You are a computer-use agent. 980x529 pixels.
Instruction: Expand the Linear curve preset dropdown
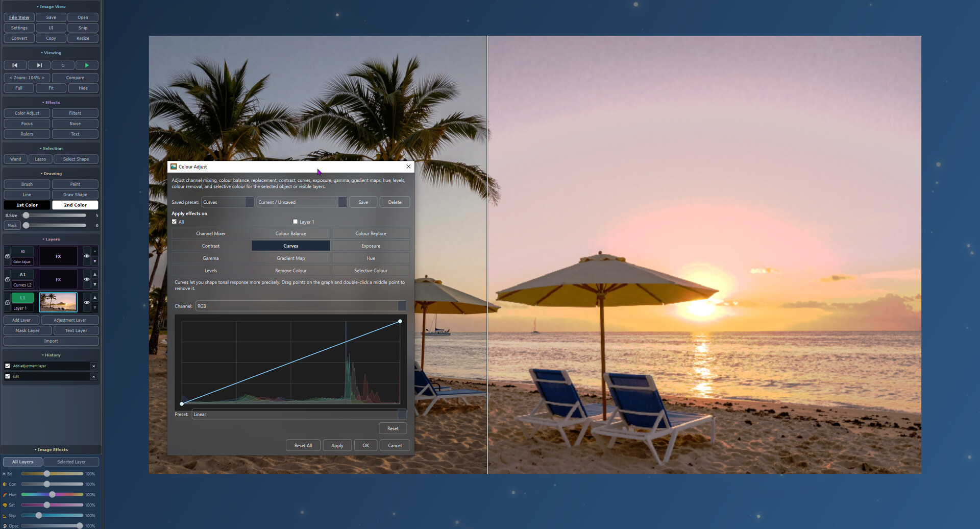[299, 414]
